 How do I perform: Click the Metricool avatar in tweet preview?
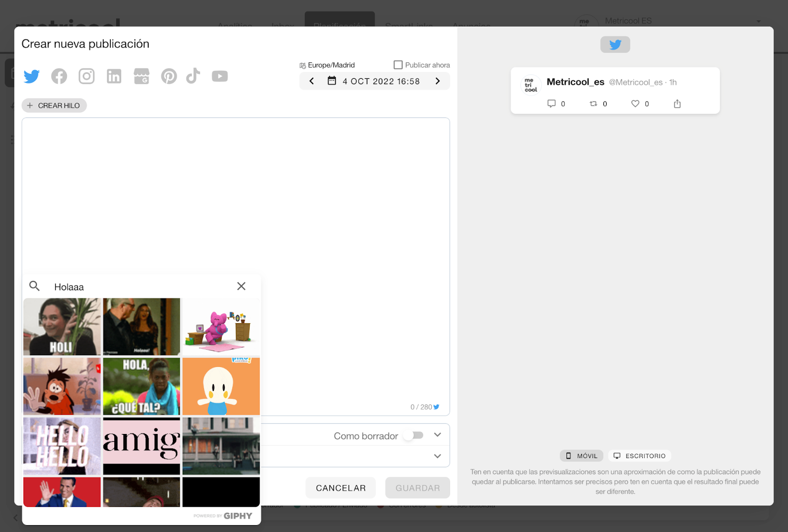(531, 85)
